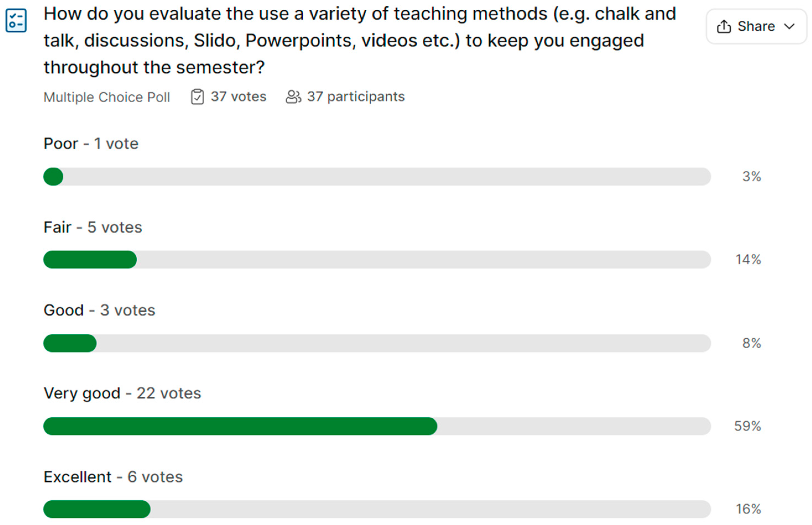Select the "Very good - 22 votes" option

pyautogui.click(x=122, y=393)
